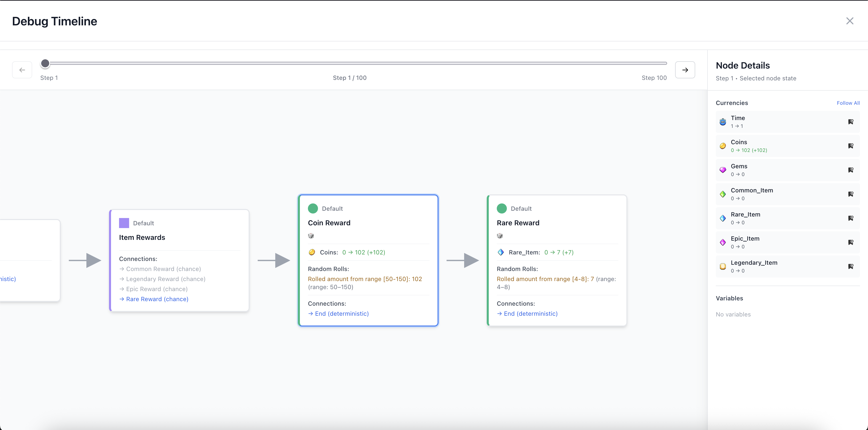Click the purple color swatch on Item Rewards node
The height and width of the screenshot is (430, 868).
coord(124,223)
